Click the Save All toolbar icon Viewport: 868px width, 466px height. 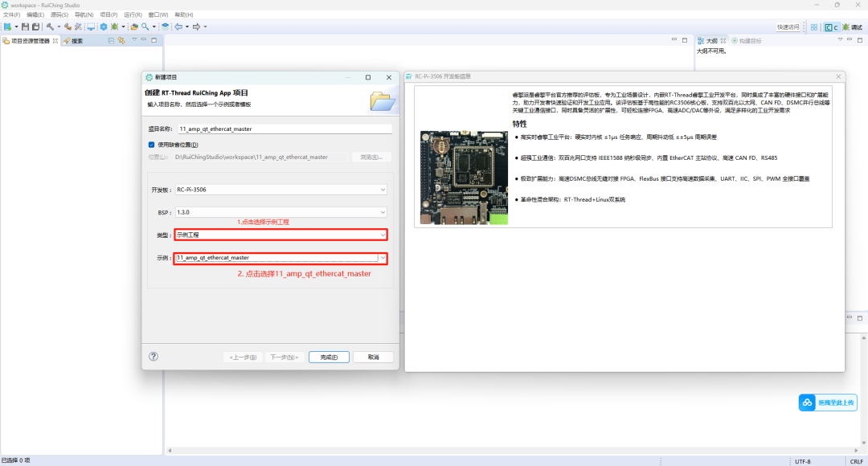point(36,27)
